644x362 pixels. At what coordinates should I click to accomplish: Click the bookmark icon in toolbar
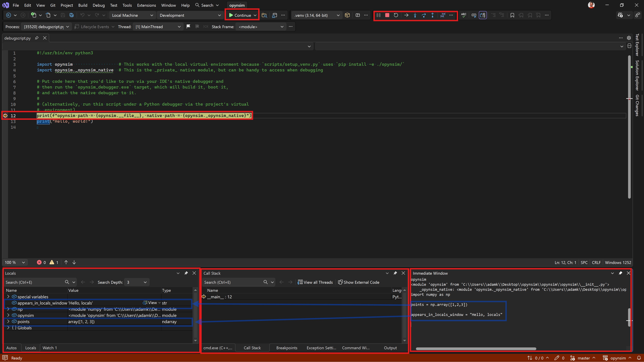[x=512, y=15]
